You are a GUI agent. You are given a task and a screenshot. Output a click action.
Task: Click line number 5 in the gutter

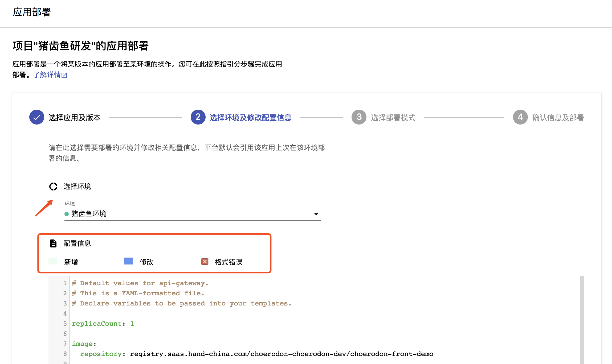tap(65, 324)
